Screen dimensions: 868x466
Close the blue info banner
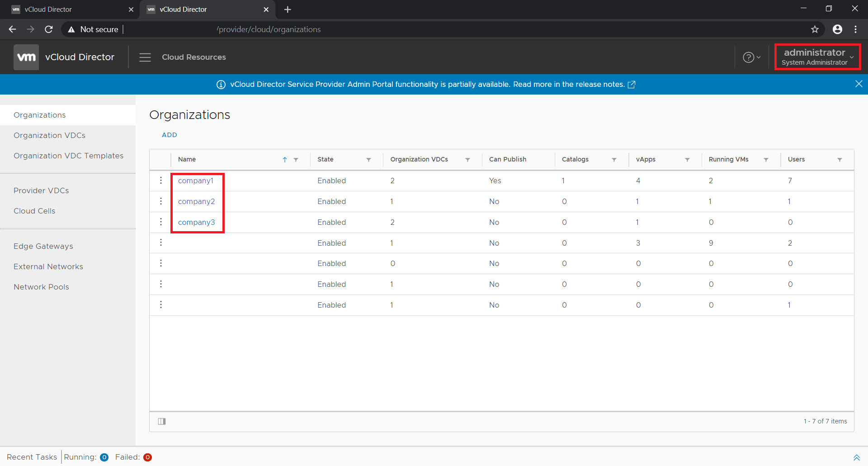(859, 84)
